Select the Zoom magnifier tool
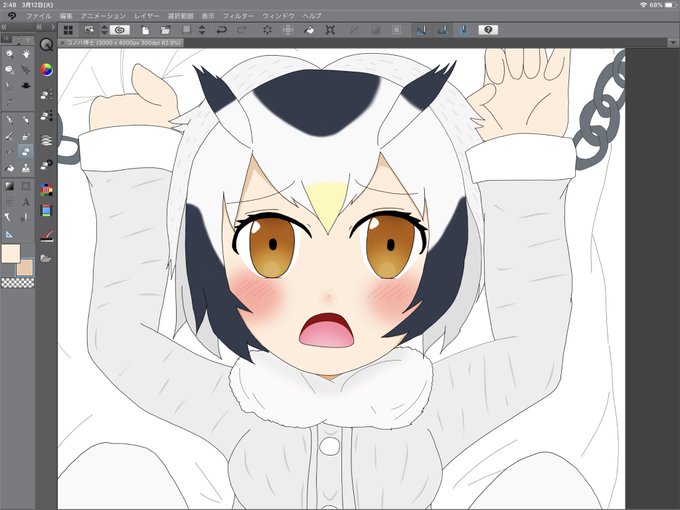This screenshot has height=510, width=680. pyautogui.click(x=10, y=54)
